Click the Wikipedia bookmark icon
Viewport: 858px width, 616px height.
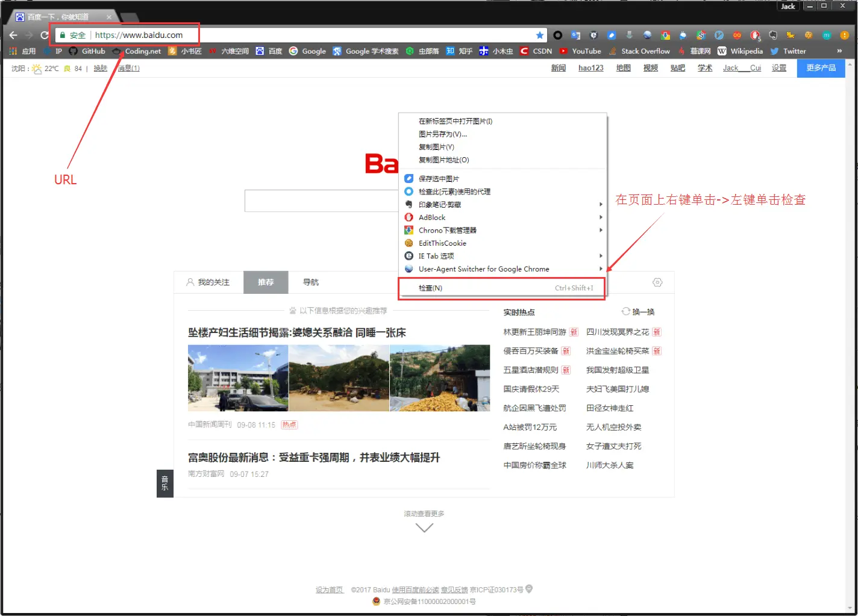[x=722, y=51]
